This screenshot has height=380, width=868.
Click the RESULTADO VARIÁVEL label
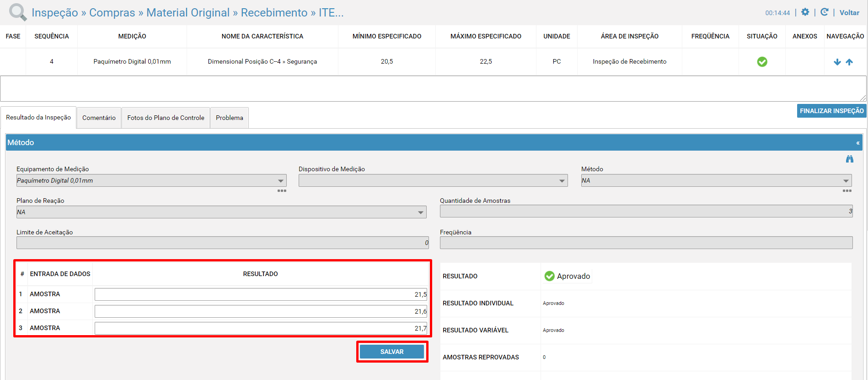click(476, 330)
